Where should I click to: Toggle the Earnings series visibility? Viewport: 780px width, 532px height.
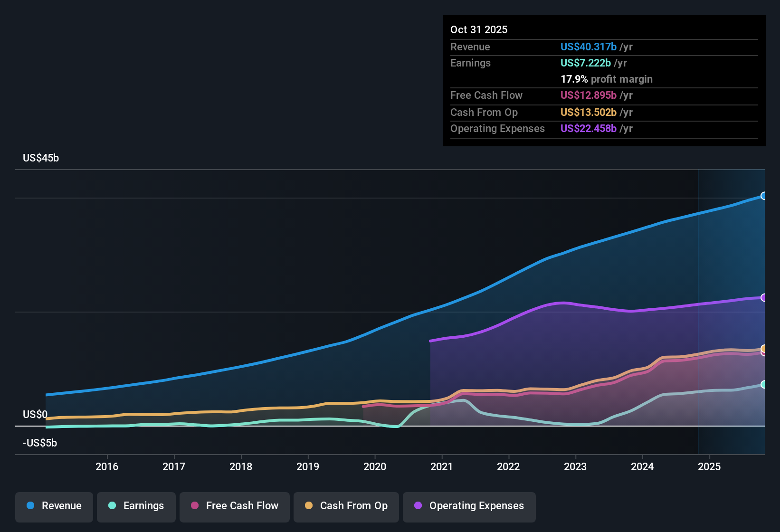pyautogui.click(x=136, y=507)
